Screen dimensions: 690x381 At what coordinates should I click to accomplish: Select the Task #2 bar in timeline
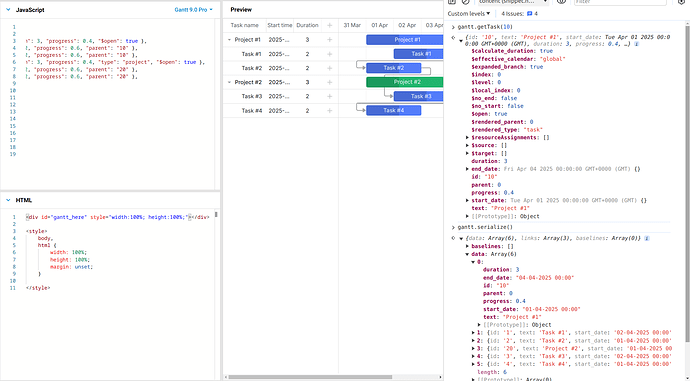(393, 68)
